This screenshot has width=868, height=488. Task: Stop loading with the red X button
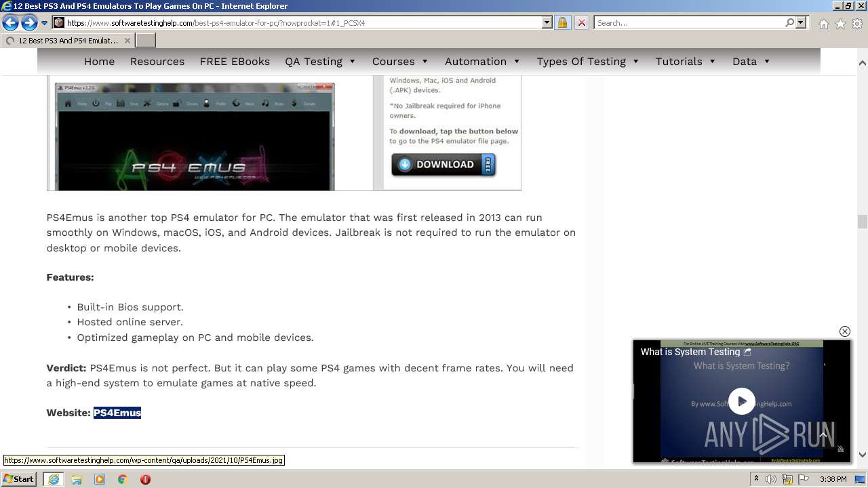click(581, 22)
